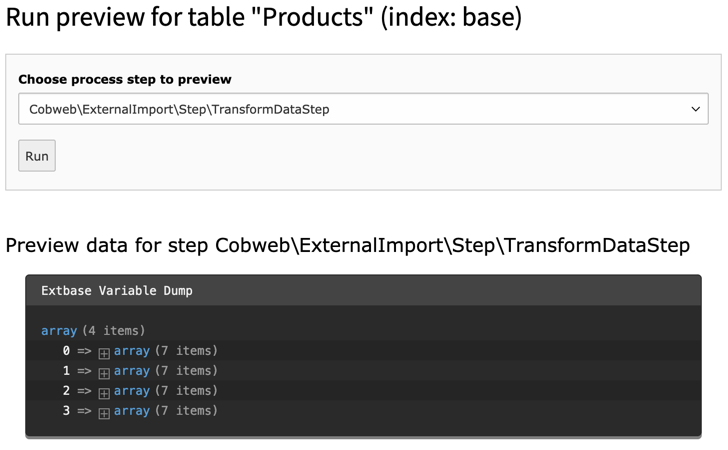Click the "Run preview for table Products" heading
This screenshot has width=728, height=450.
(264, 17)
